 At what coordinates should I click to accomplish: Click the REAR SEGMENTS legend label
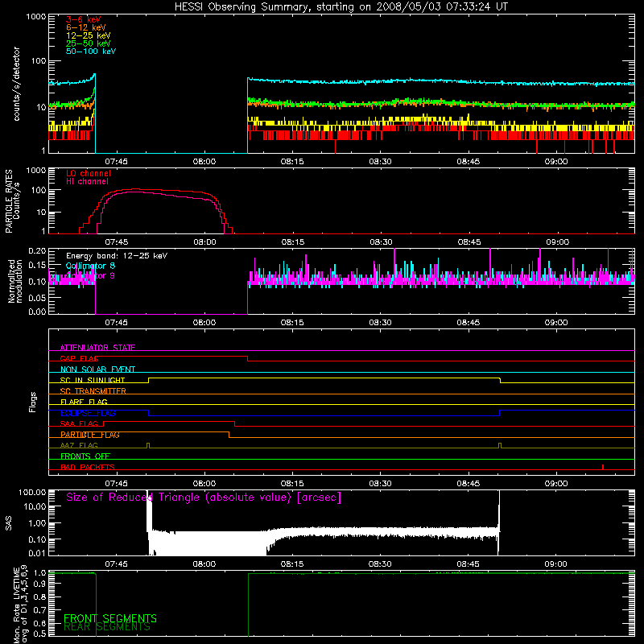pos(107,626)
